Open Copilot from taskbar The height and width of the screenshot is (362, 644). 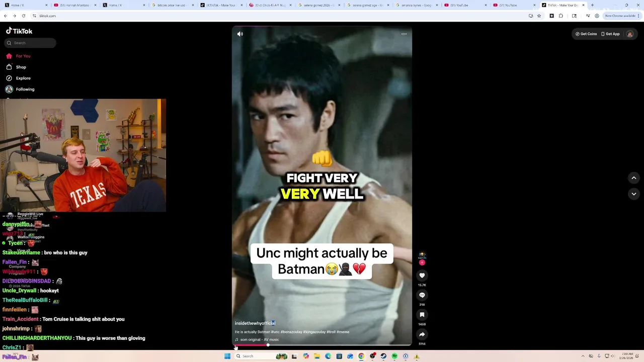point(306,356)
